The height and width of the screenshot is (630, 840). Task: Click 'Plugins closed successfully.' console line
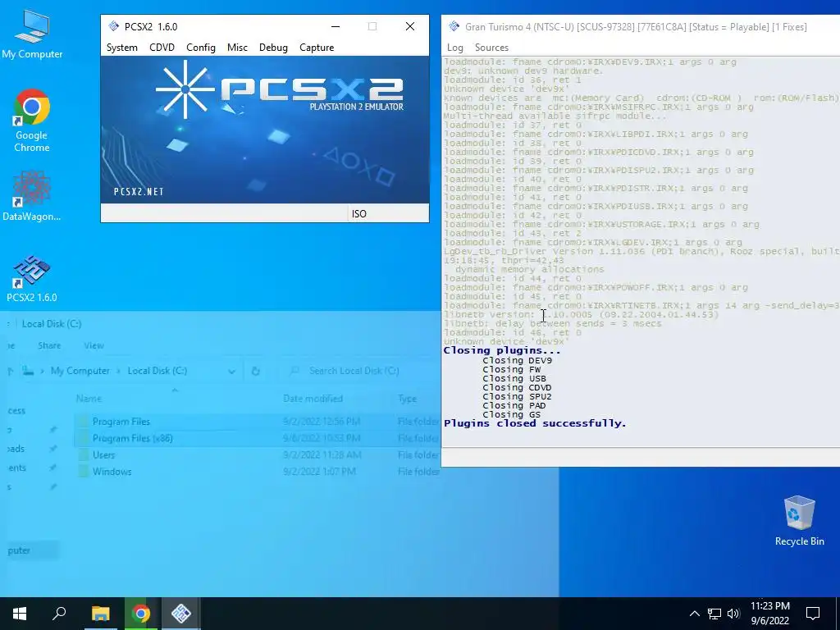point(535,423)
